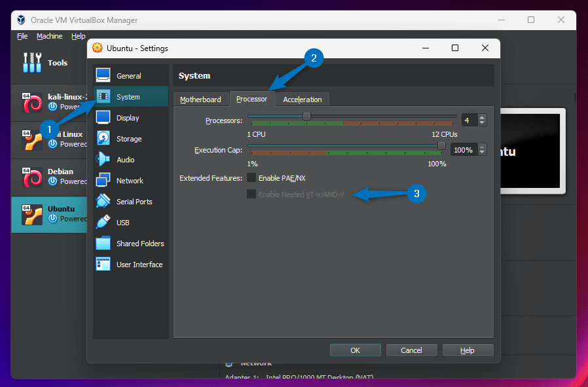Viewport: 588px width, 387px height.
Task: Open the Machine menu
Action: click(49, 36)
